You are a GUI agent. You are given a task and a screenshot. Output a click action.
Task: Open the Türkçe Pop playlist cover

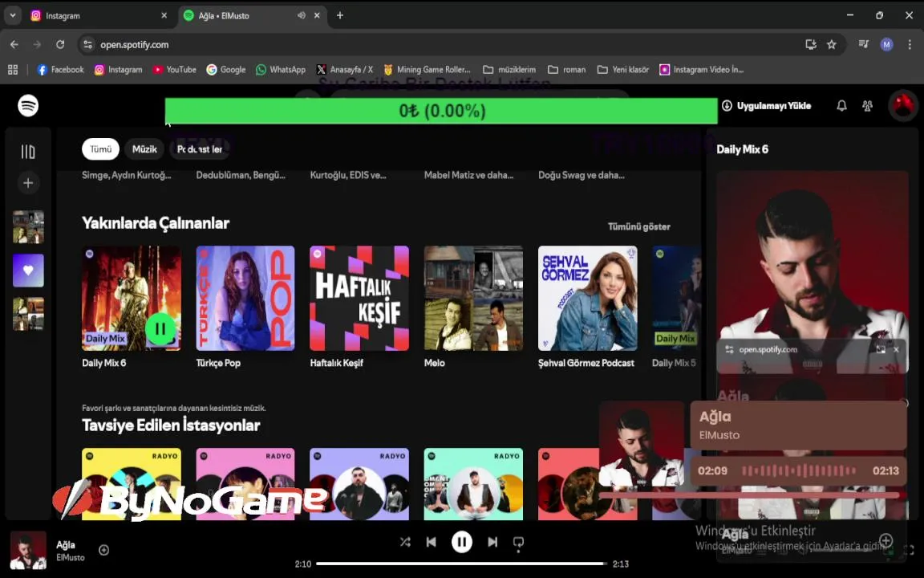point(245,299)
